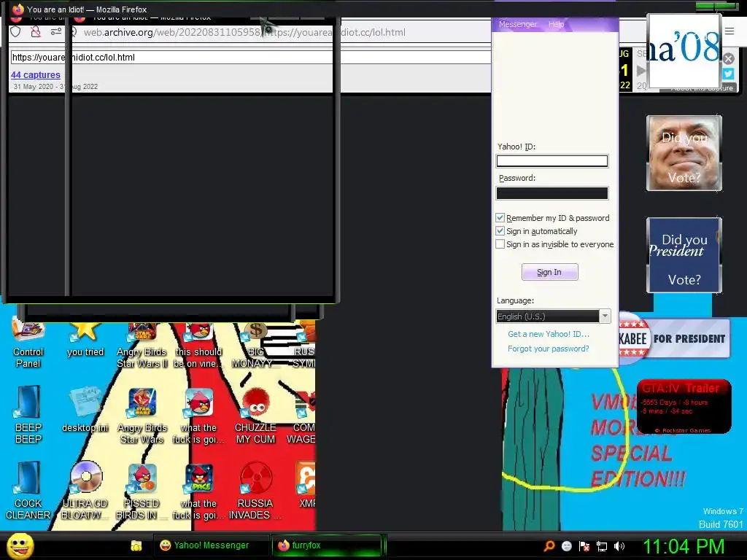Select the desktop.ini file icon
The width and height of the screenshot is (747, 560).
pyautogui.click(x=85, y=410)
